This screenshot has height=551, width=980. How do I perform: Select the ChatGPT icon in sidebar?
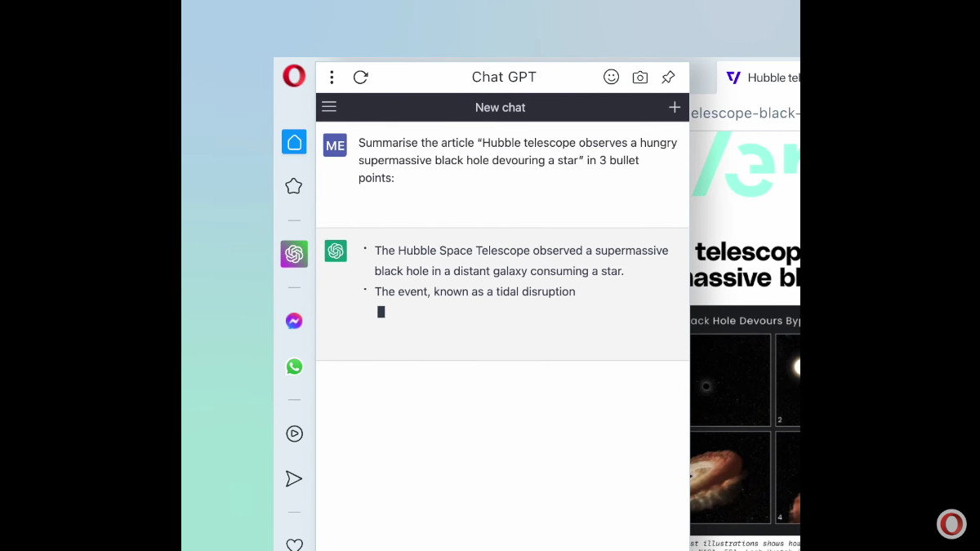pyautogui.click(x=294, y=254)
